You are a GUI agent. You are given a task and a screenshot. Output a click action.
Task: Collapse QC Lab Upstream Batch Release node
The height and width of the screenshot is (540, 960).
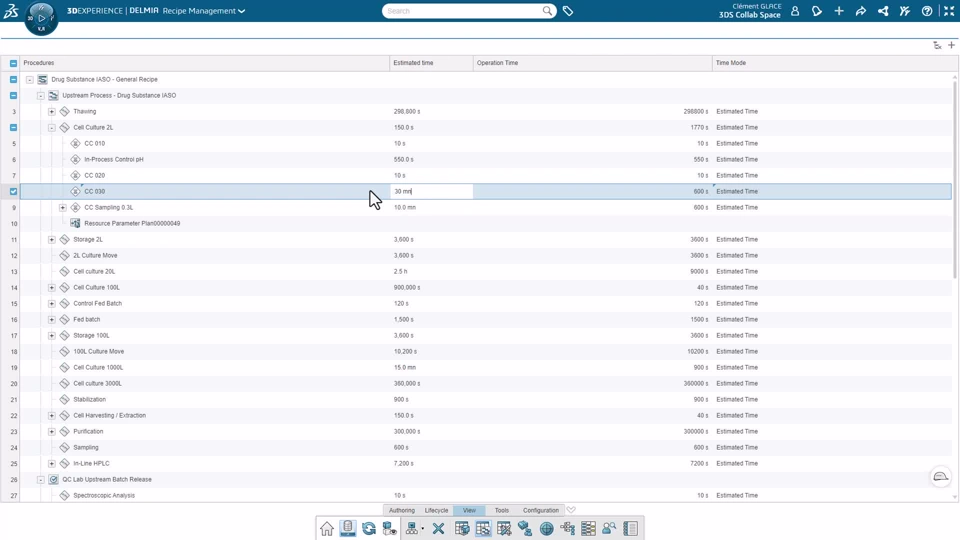[40, 479]
